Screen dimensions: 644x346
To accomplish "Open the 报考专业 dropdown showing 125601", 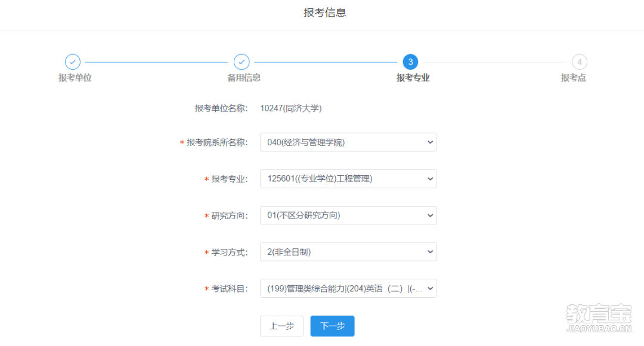I will [348, 179].
